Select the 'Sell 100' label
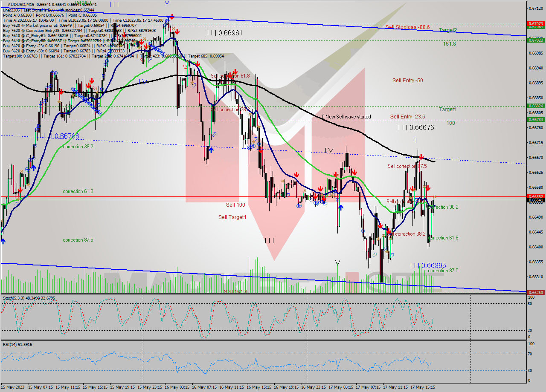 pos(235,205)
